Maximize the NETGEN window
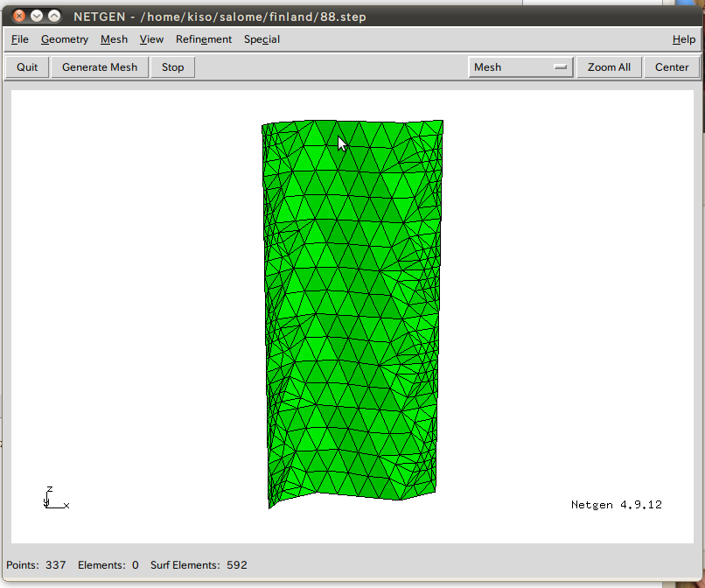The height and width of the screenshot is (588, 705). (x=54, y=17)
